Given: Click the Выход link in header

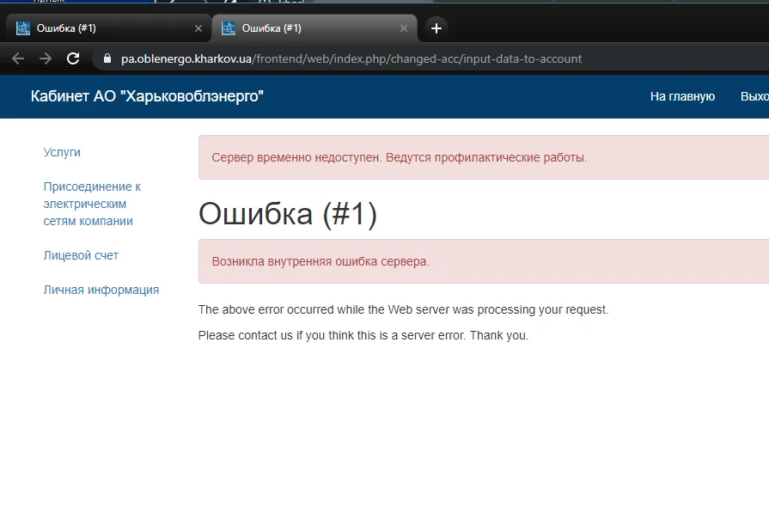Looking at the screenshot, I should pyautogui.click(x=754, y=96).
